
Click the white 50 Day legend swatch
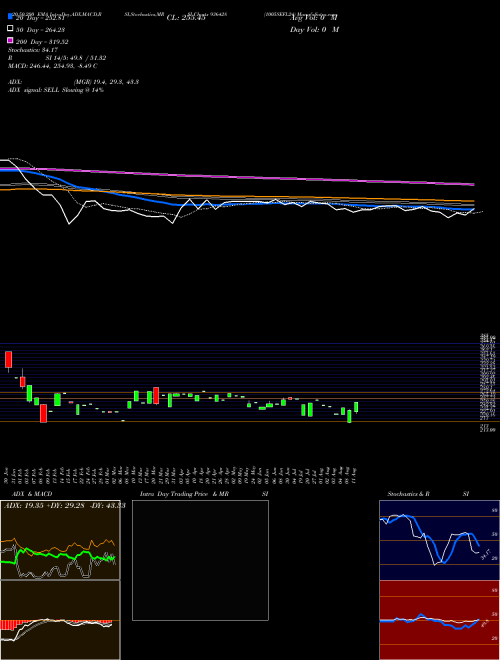(10, 29)
